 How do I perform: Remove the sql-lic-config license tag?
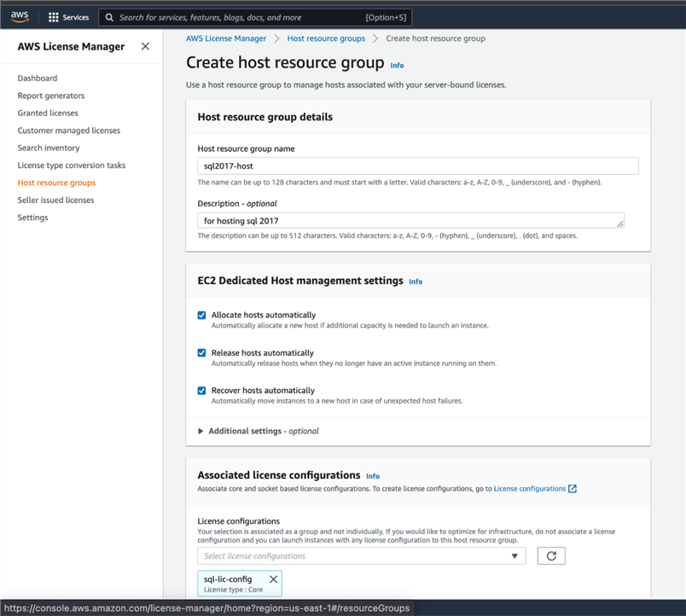[x=273, y=579]
